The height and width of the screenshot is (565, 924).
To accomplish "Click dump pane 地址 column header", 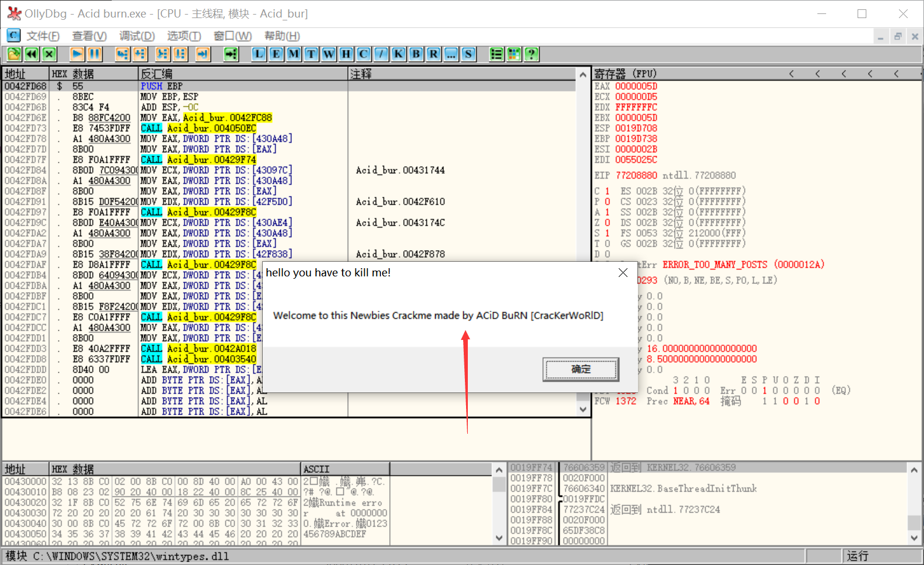I will tap(26, 469).
